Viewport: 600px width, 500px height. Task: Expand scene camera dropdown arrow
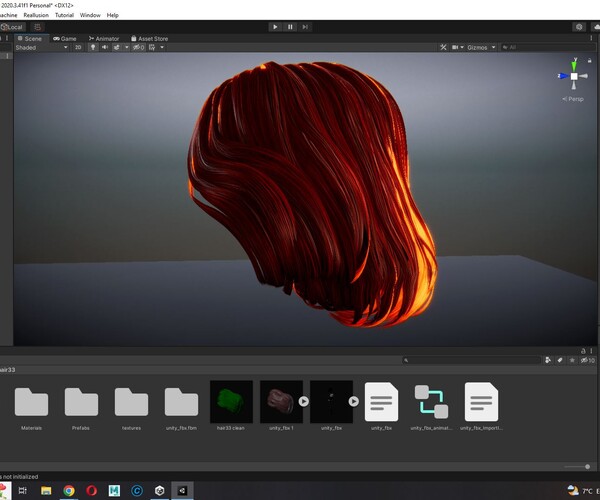coord(462,47)
